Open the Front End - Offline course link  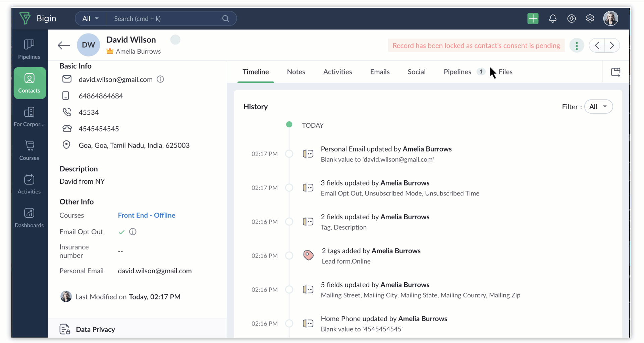(147, 215)
